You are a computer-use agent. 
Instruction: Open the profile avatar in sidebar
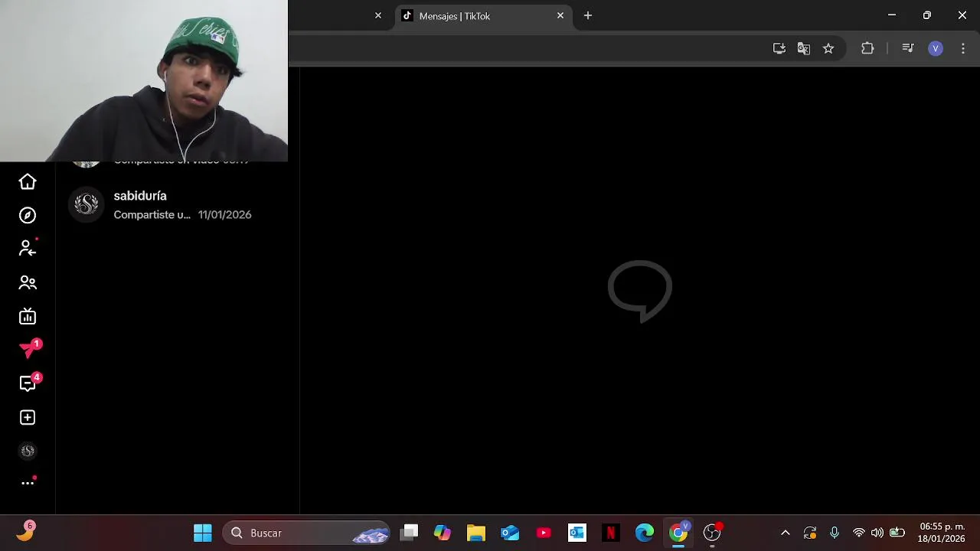click(x=28, y=451)
